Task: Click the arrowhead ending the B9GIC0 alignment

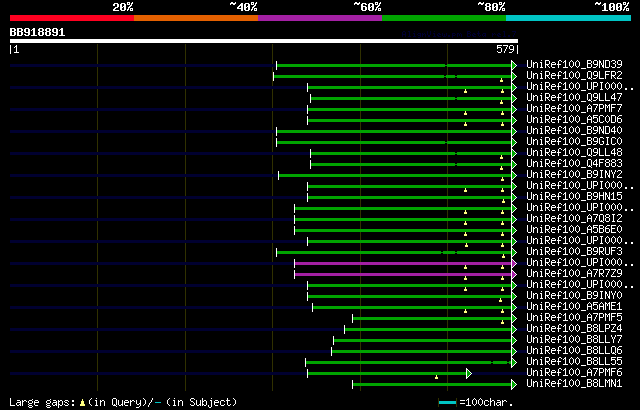Action: 514,142
